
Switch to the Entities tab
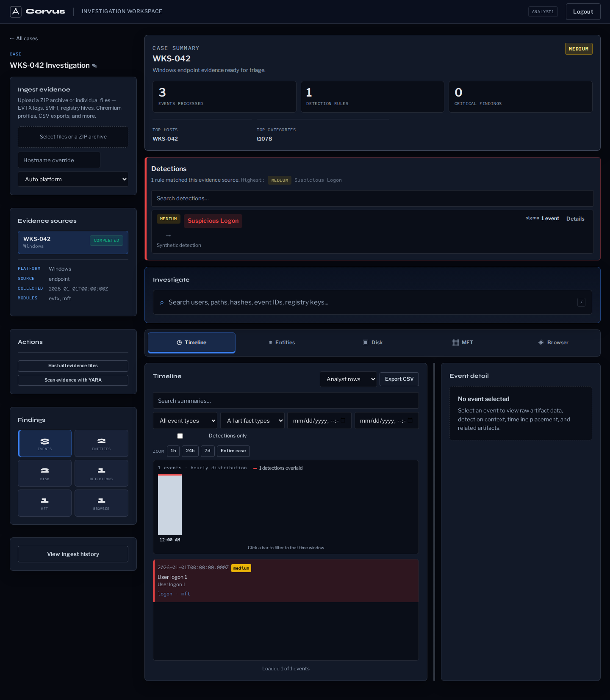click(282, 343)
